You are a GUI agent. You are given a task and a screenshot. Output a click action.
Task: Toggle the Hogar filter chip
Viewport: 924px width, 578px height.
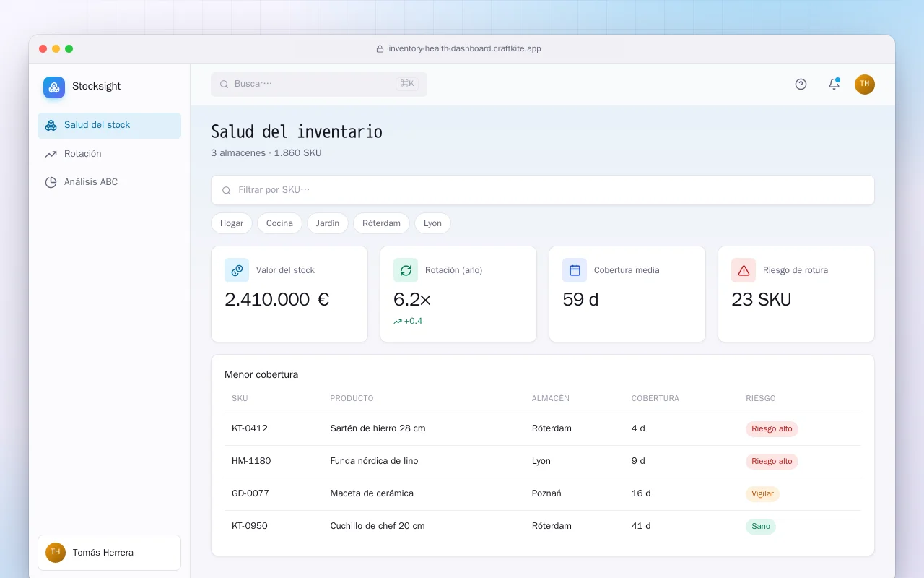[x=232, y=223]
